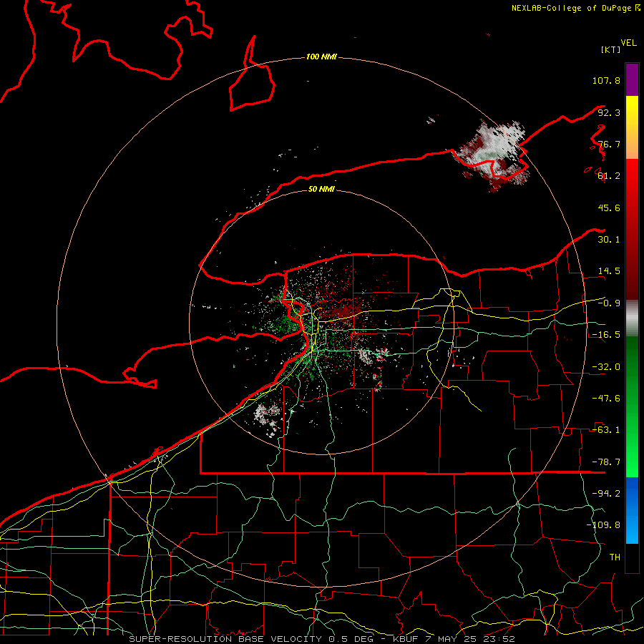Select the 61.2 legend value
Image resolution: width=644 pixels, height=644 pixels.
609,176
